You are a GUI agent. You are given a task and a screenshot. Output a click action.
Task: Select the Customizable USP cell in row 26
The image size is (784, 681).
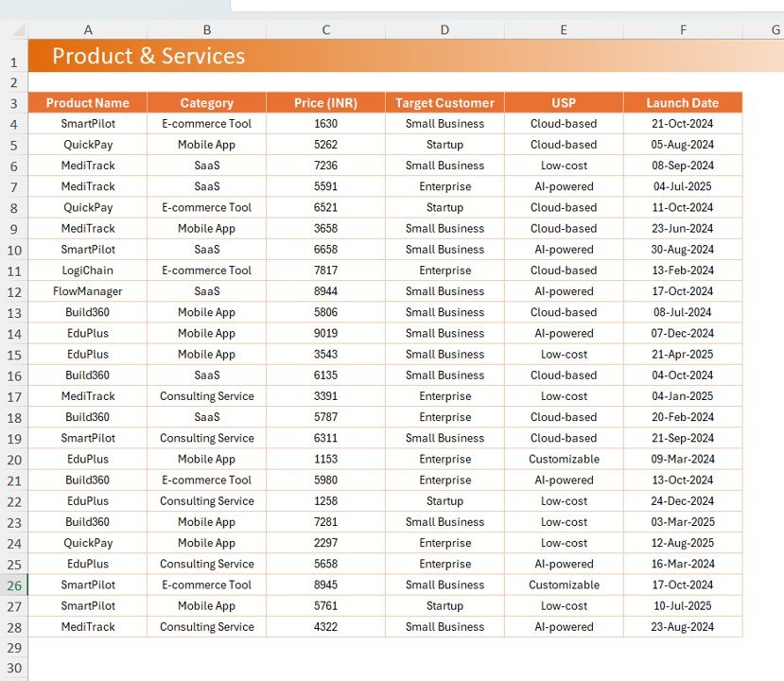(564, 585)
